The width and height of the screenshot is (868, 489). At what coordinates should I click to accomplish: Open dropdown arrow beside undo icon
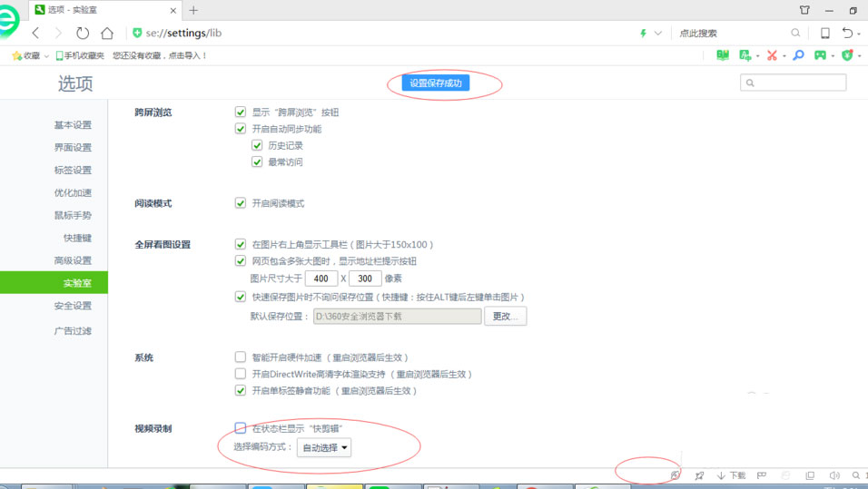[859, 34]
